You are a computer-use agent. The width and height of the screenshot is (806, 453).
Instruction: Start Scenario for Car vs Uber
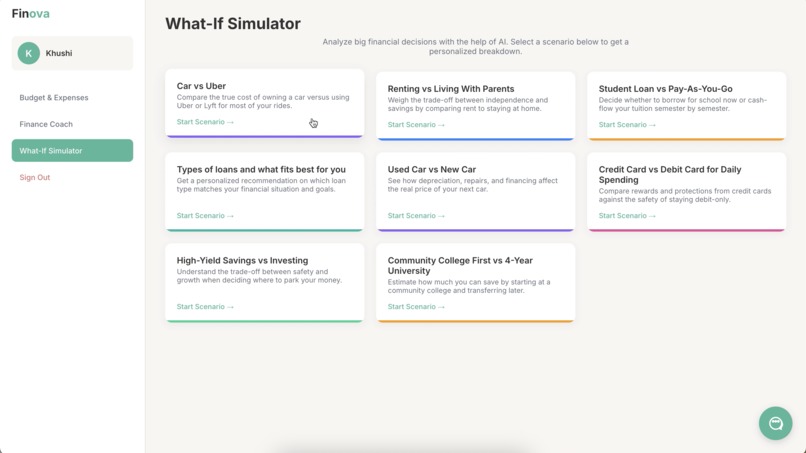tap(205, 122)
